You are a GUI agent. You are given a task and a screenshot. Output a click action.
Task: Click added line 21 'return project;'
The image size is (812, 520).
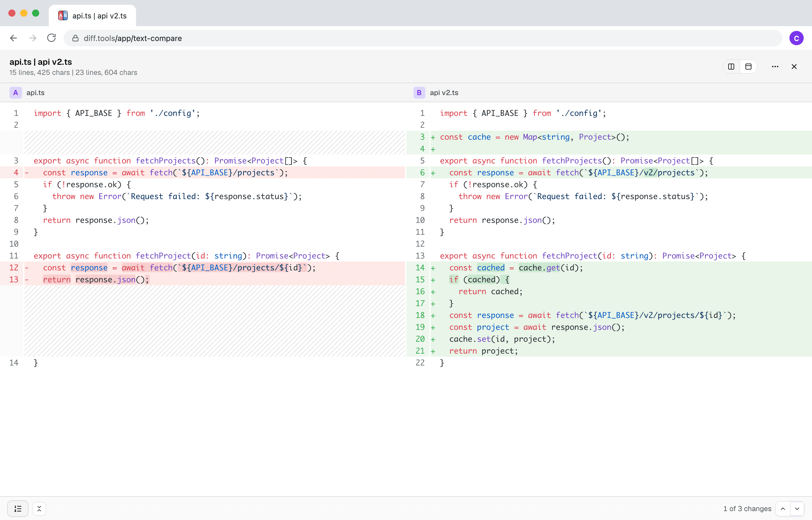coord(609,351)
